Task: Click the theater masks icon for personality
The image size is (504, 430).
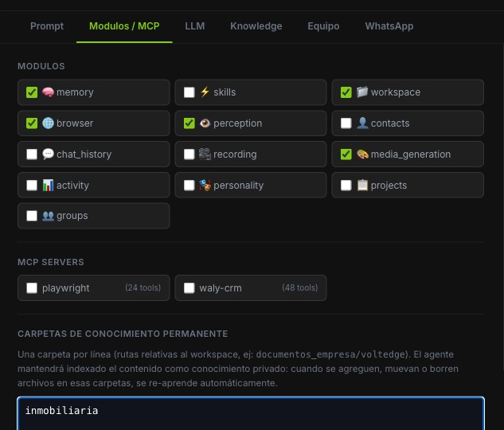Action: coord(205,185)
